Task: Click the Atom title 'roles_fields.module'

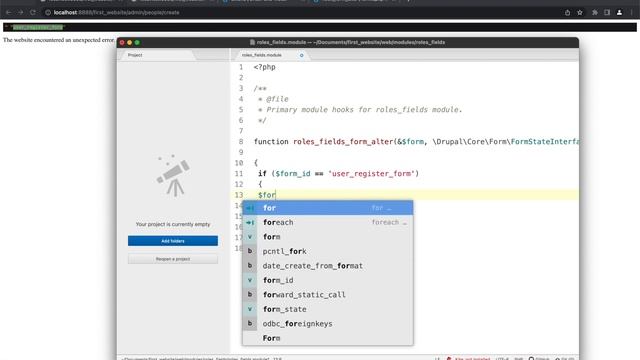Action: click(x=281, y=42)
